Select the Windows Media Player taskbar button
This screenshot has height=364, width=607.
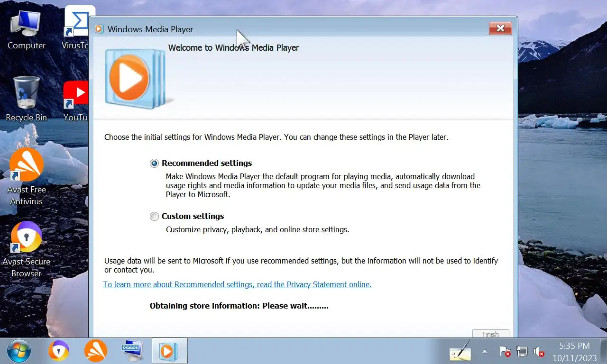[169, 351]
